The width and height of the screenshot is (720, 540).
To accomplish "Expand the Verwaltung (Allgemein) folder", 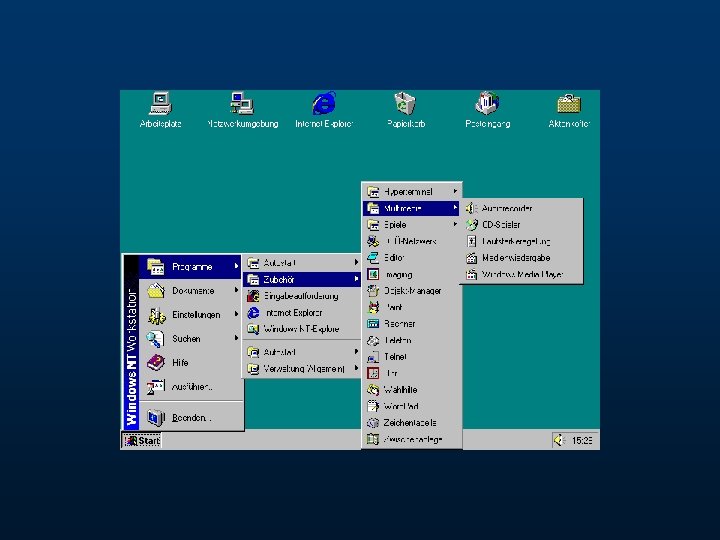I will (302, 369).
